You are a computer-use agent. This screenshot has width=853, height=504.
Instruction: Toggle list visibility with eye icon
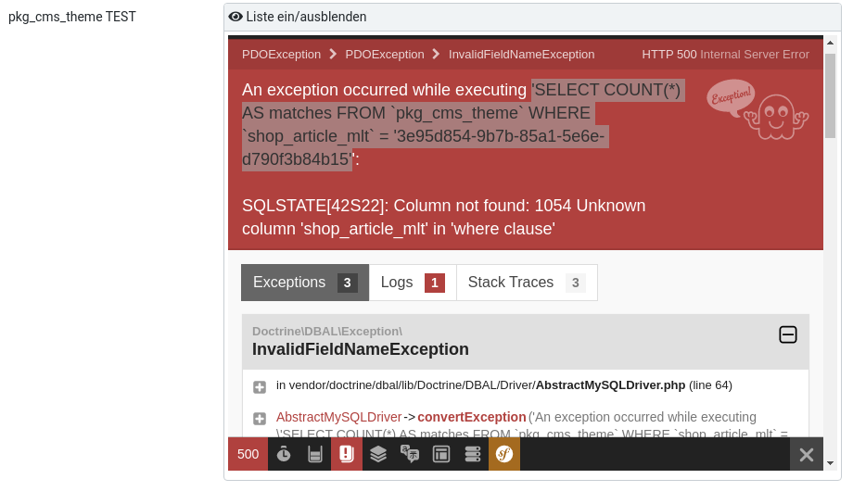point(235,17)
